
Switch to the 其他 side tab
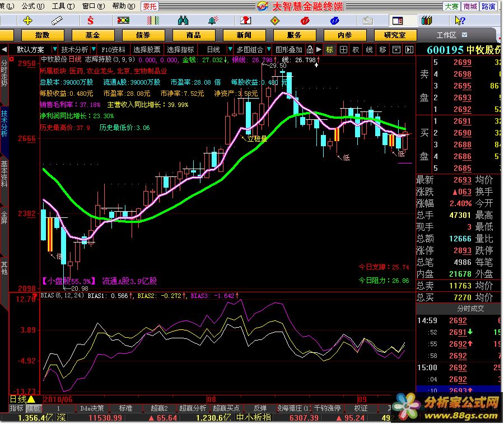[x=4, y=268]
